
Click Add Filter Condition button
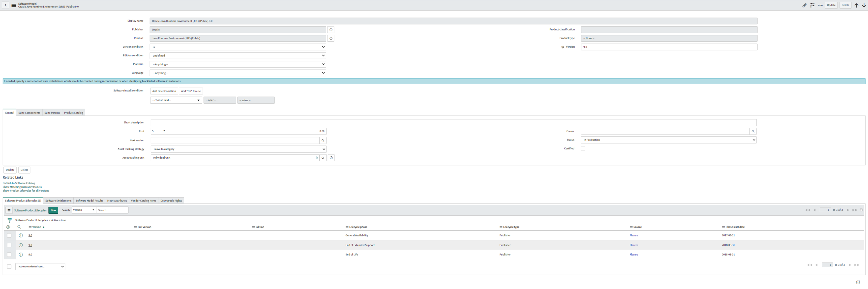point(164,91)
